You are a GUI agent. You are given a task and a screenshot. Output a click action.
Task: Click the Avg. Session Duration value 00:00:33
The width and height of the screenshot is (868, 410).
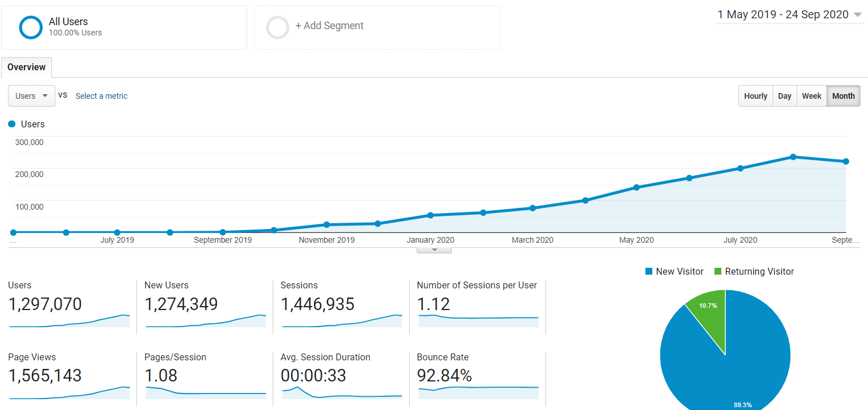click(313, 376)
